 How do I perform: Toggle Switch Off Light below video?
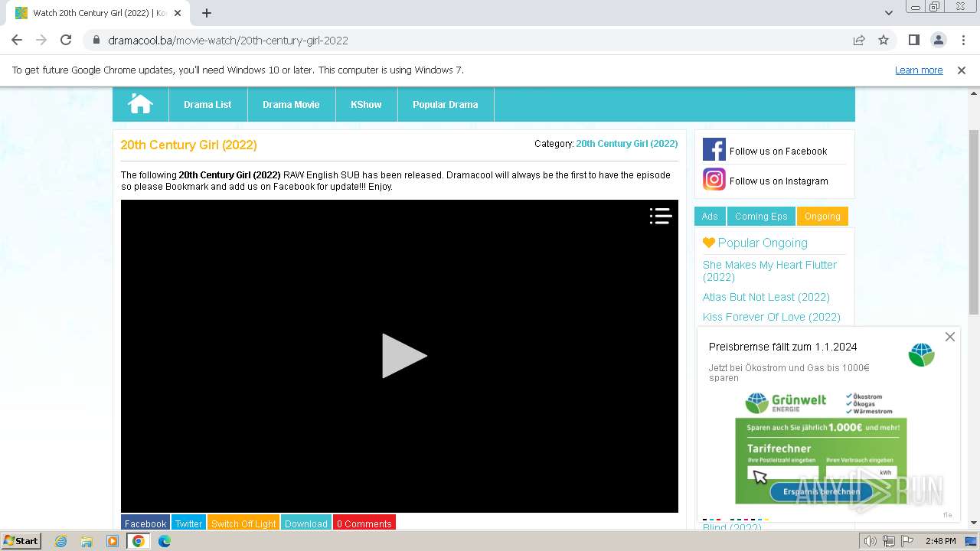(243, 523)
